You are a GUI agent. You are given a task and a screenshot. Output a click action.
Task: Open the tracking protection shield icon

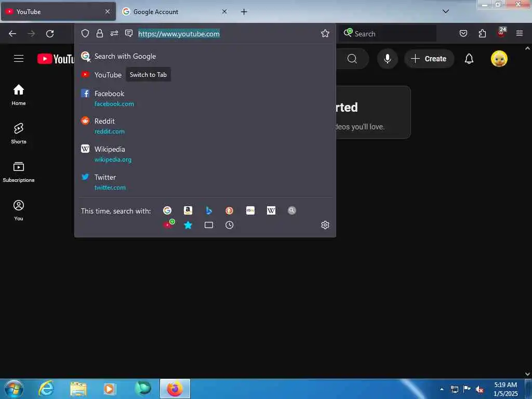(x=85, y=33)
